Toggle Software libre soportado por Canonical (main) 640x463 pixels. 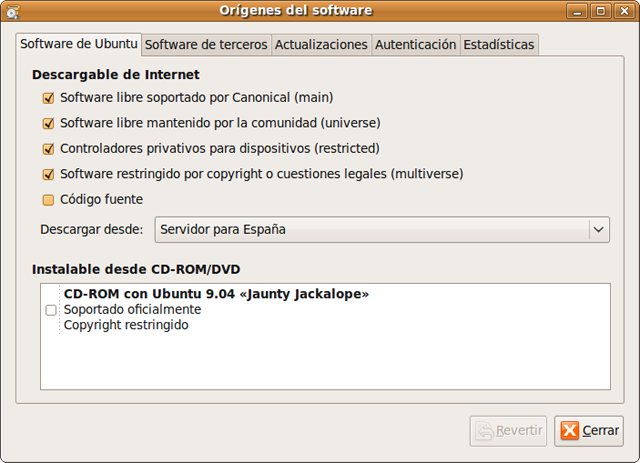(x=48, y=98)
